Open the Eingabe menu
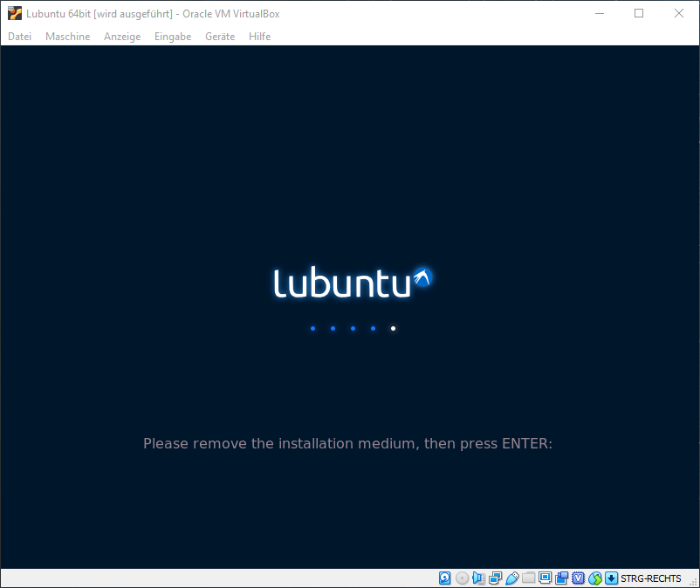 173,37
